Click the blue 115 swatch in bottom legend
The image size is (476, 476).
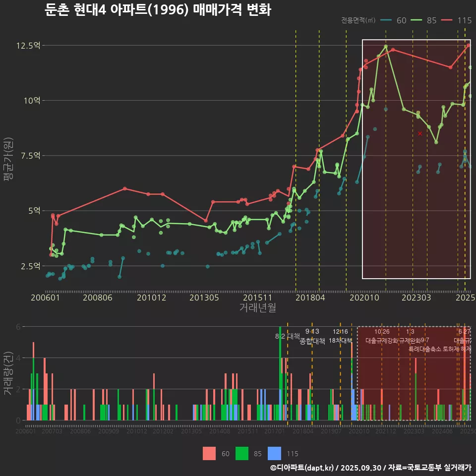[274, 453]
